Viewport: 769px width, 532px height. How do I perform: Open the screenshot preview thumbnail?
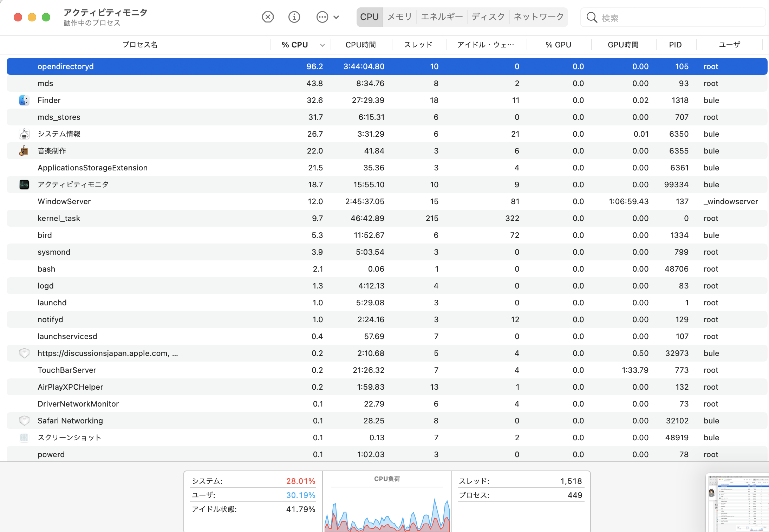point(738,503)
